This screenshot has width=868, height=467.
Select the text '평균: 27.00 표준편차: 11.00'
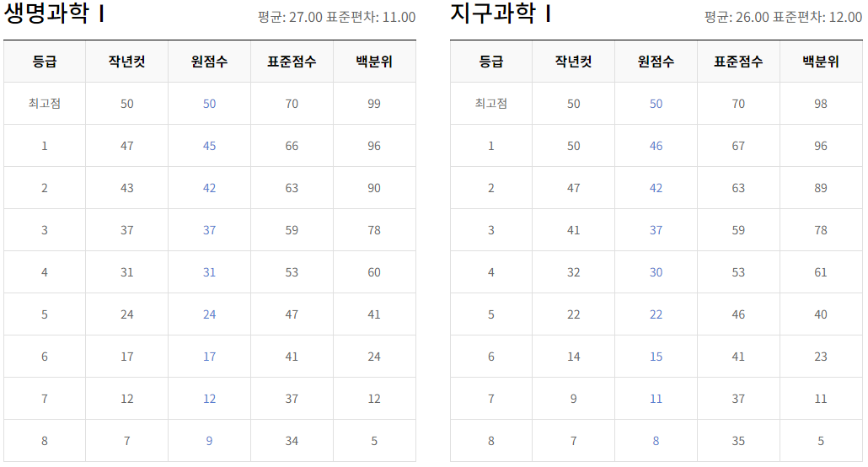click(x=336, y=17)
